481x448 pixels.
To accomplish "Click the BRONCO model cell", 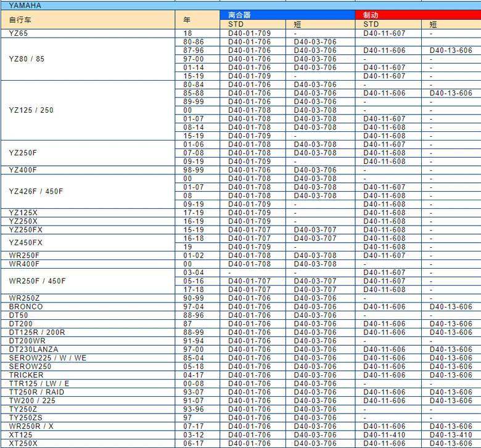I will click(x=88, y=307).
